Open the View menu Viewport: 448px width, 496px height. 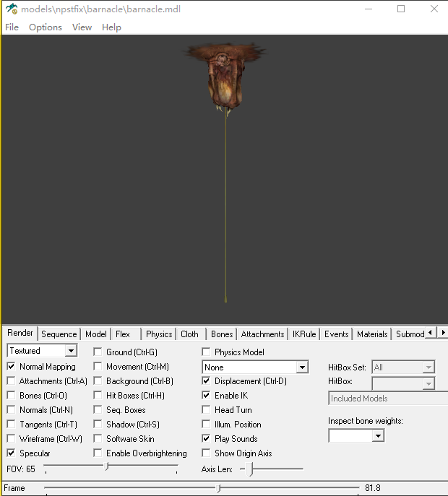click(82, 27)
